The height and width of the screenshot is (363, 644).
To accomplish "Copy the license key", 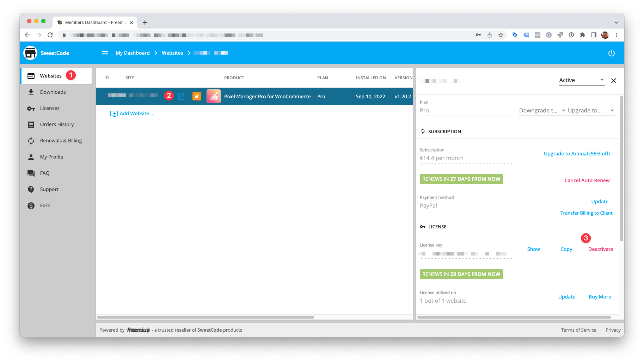I will click(x=566, y=249).
